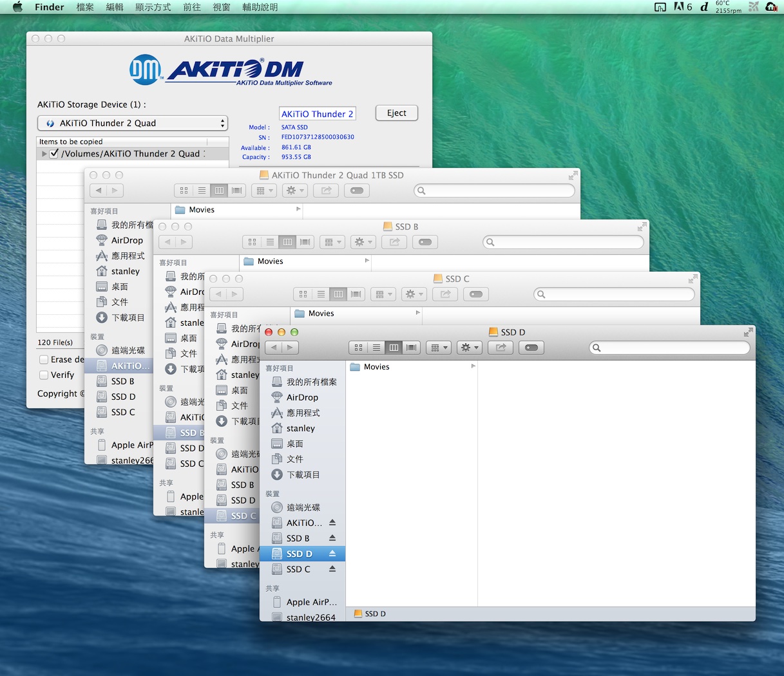Eject SSD B from the front Finder sidebar
This screenshot has width=784, height=676.
332,538
